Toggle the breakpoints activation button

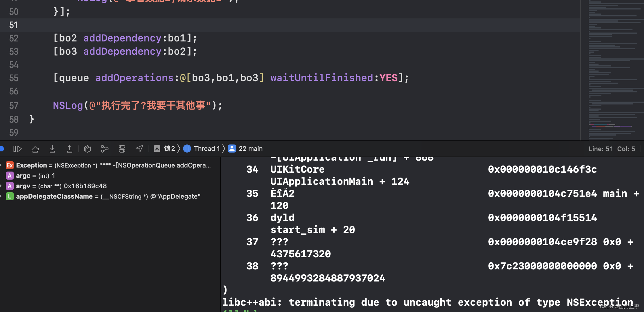[2, 149]
